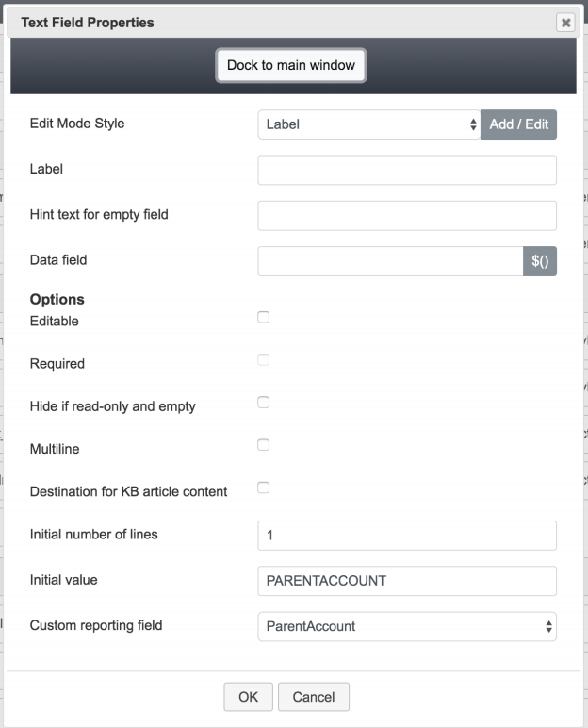This screenshot has width=588, height=728.
Task: Enable the Multiline option checkbox
Action: pos(263,445)
